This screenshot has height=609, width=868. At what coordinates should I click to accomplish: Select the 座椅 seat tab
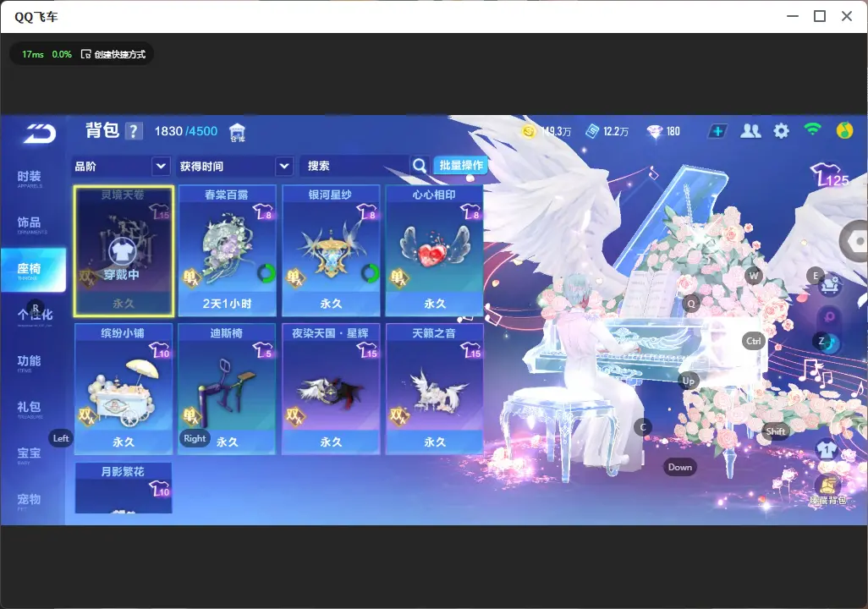click(x=33, y=270)
